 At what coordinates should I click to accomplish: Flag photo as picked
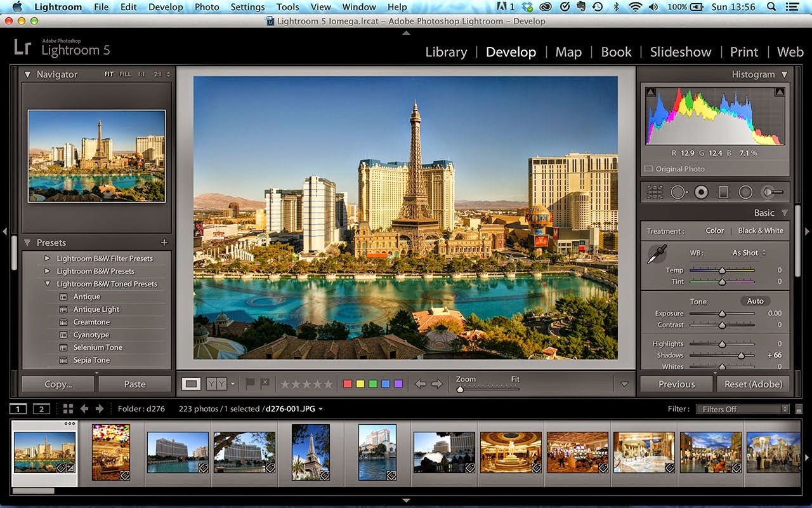coord(251,384)
